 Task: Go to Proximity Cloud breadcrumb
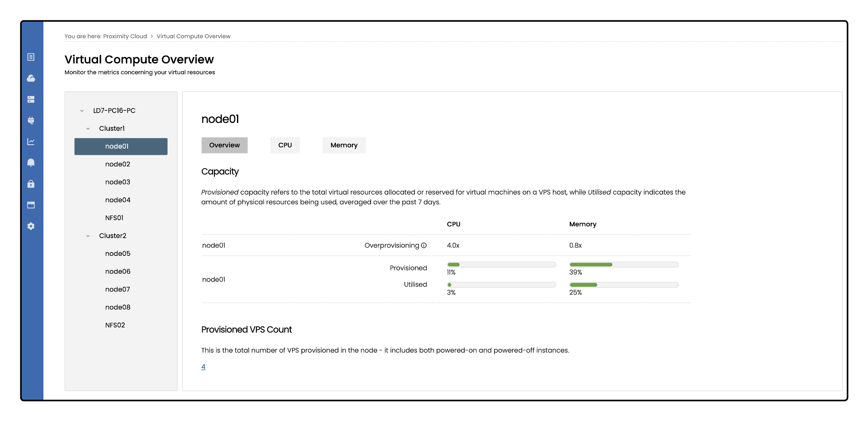click(125, 36)
